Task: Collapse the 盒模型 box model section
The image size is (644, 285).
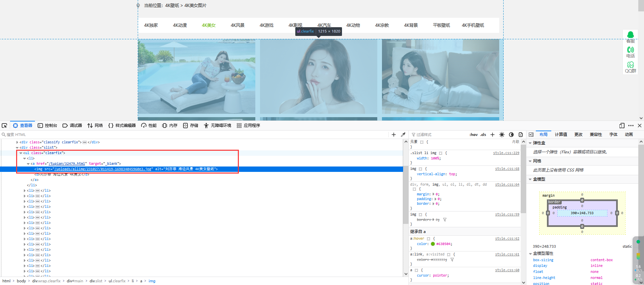Action: coord(530,179)
